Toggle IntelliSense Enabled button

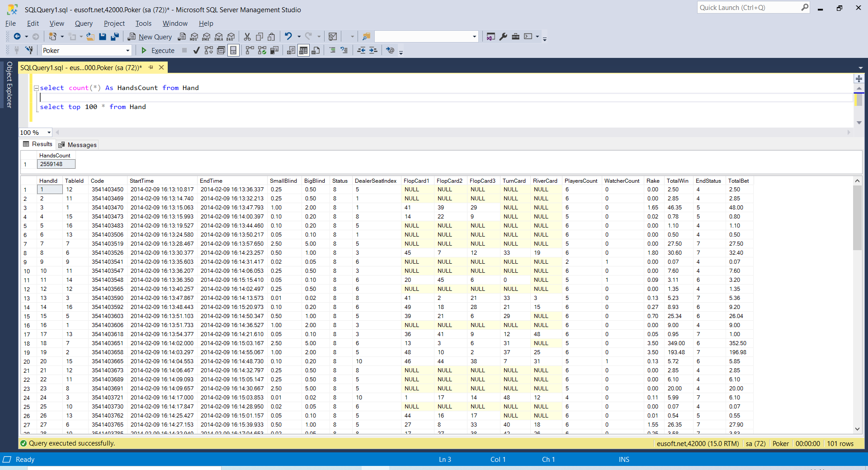233,50
